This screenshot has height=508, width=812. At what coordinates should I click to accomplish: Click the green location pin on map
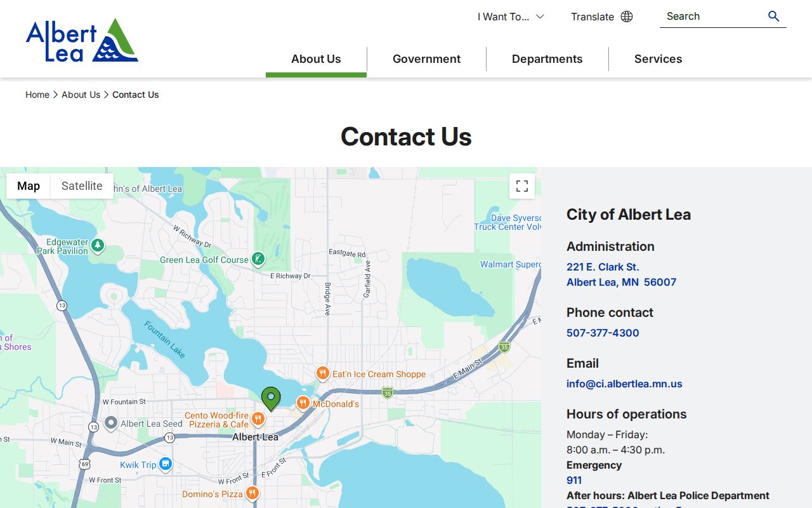coord(271,399)
